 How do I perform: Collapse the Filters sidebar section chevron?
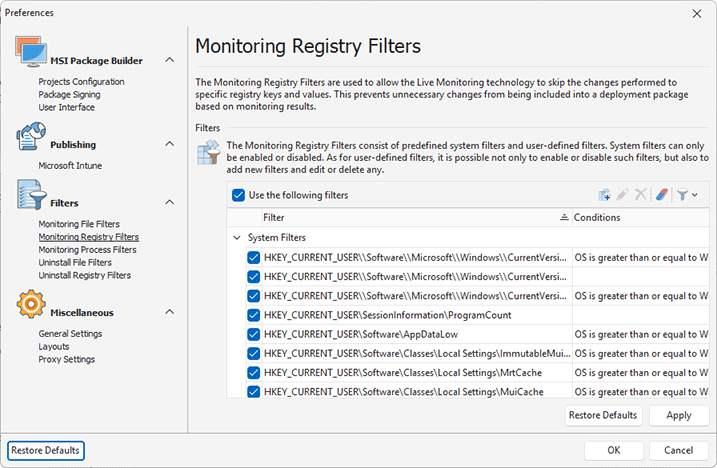click(168, 203)
